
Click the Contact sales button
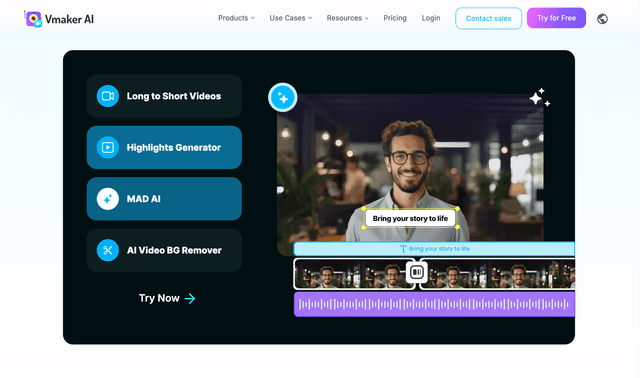click(488, 18)
